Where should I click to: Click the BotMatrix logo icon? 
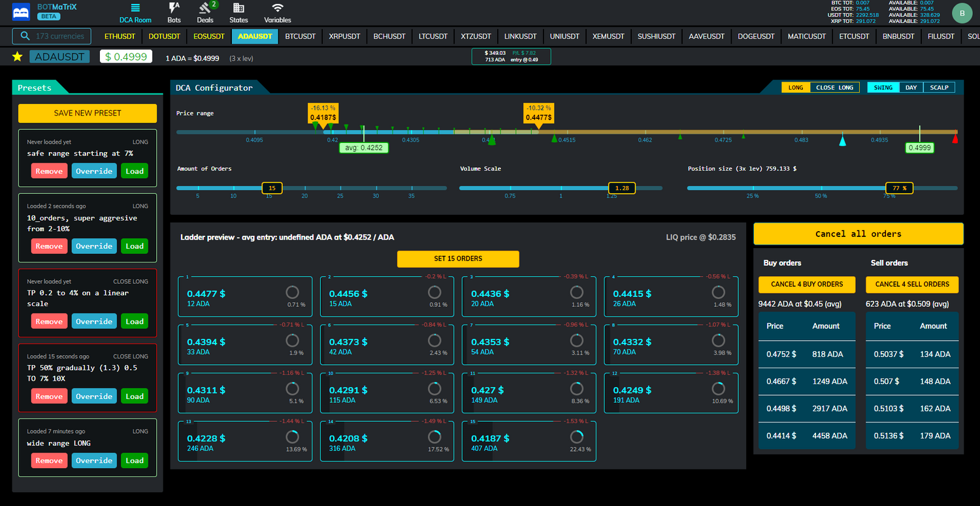point(22,12)
